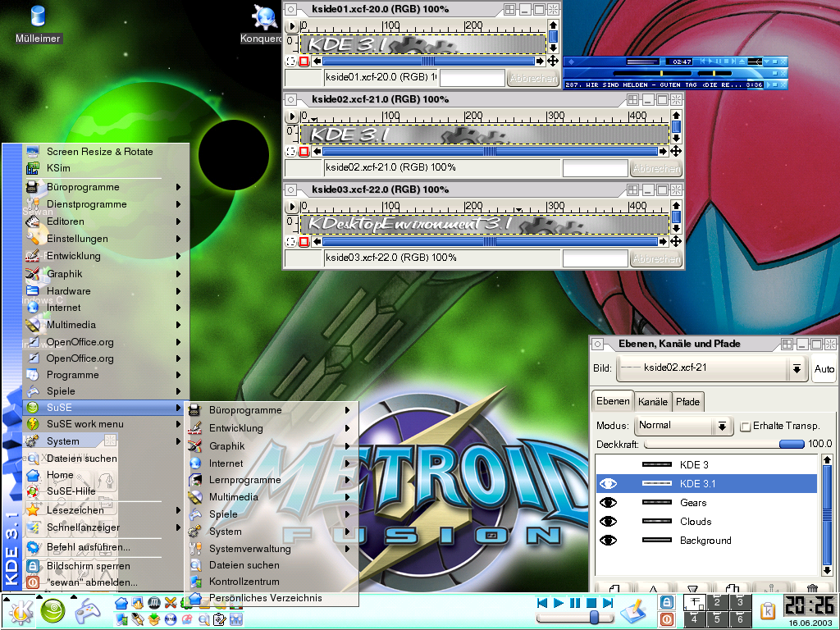This screenshot has height=630, width=840.
Task: Select Bildschirm sperren in K menu
Action: pos(102,566)
